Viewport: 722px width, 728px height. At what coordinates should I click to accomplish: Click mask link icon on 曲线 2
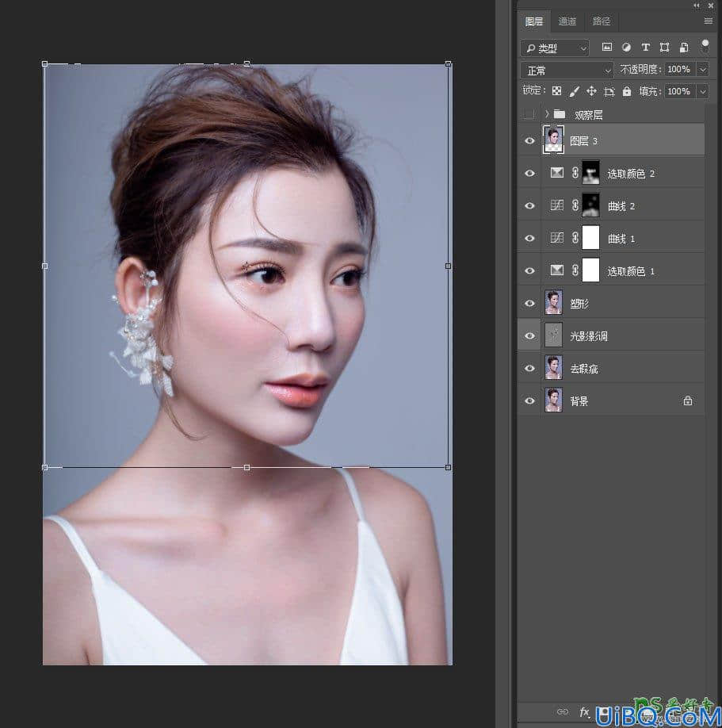tap(575, 205)
